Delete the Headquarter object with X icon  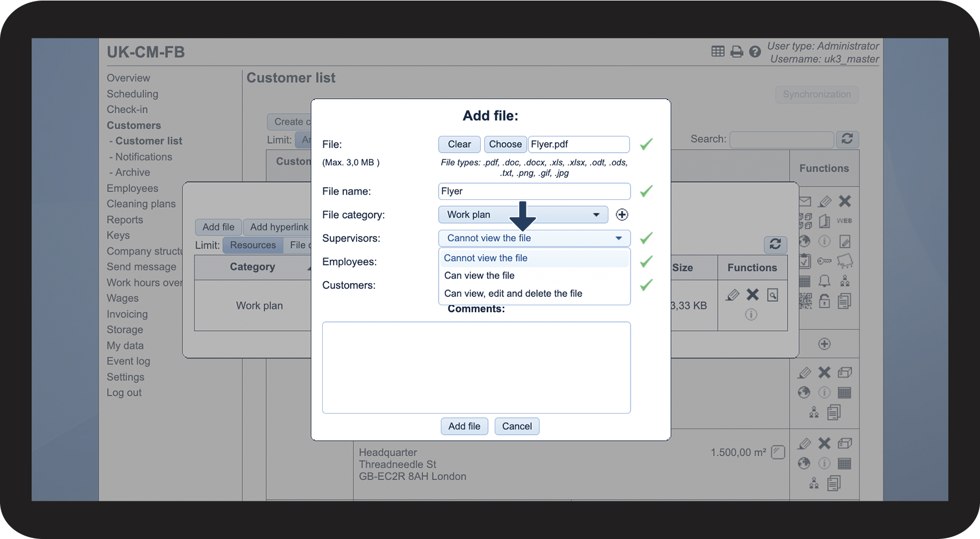coord(824,443)
